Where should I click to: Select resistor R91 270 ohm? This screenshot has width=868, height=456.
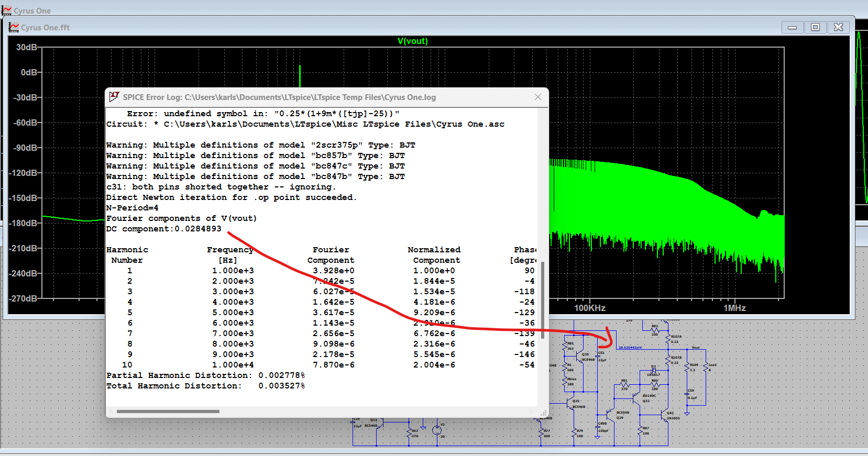(624, 385)
